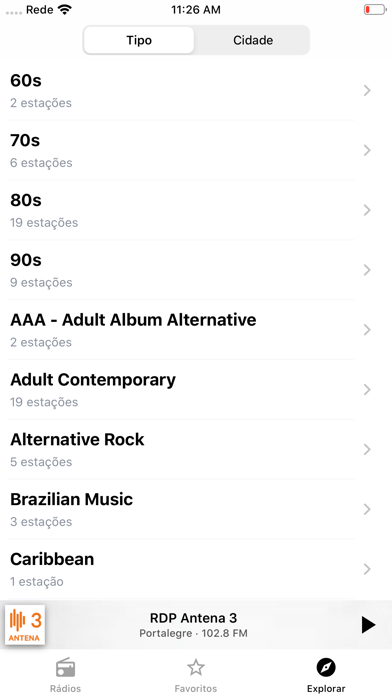Viewport: 392px width, 696px height.
Task: Open the Caribbean genre row
Action: click(x=196, y=569)
